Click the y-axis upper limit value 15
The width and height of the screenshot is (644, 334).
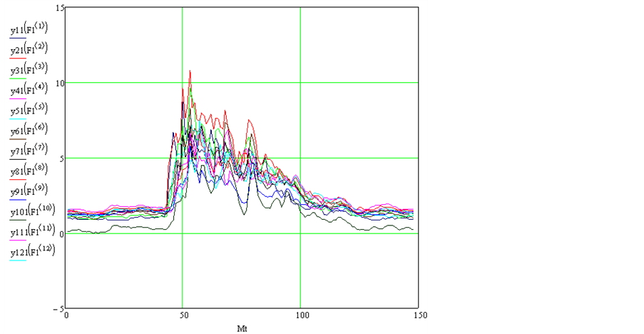tap(60, 7)
